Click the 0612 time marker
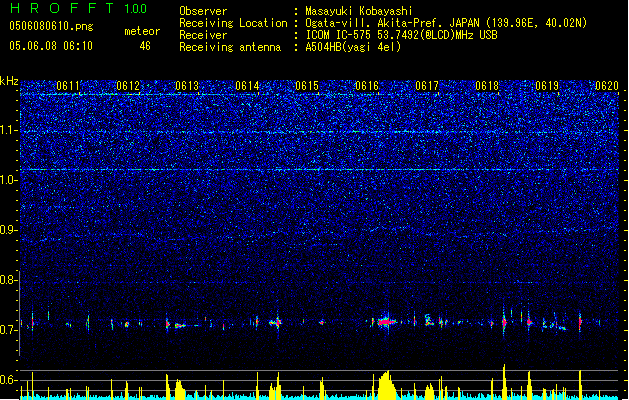This screenshot has height=400, width=629. click(x=128, y=86)
